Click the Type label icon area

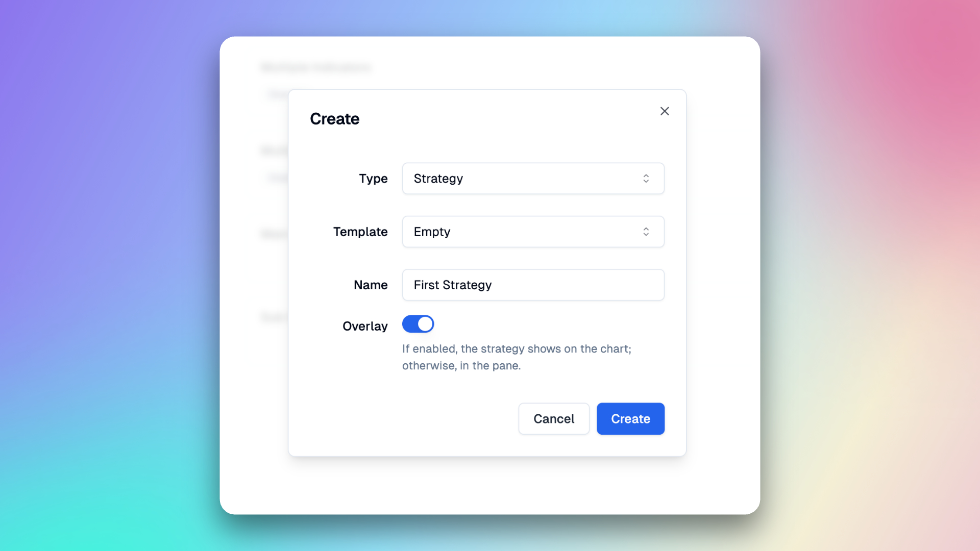click(373, 178)
